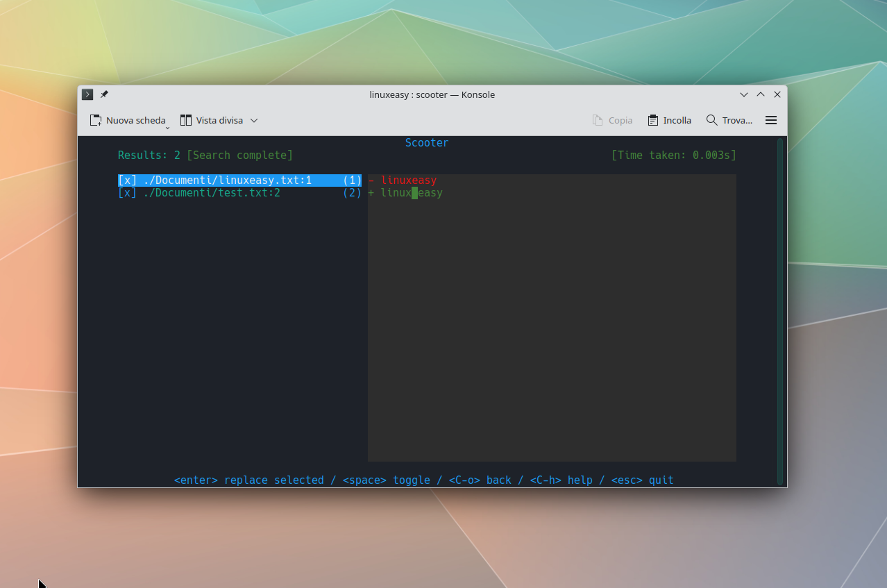Expand the Vista divisa dropdown chevron

pos(254,120)
